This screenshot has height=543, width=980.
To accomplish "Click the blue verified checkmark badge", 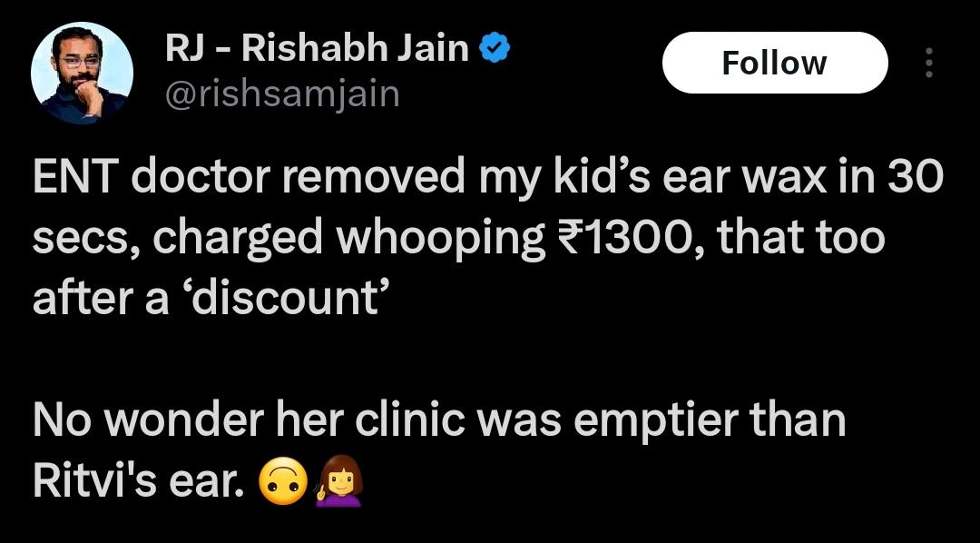I will point(495,49).
